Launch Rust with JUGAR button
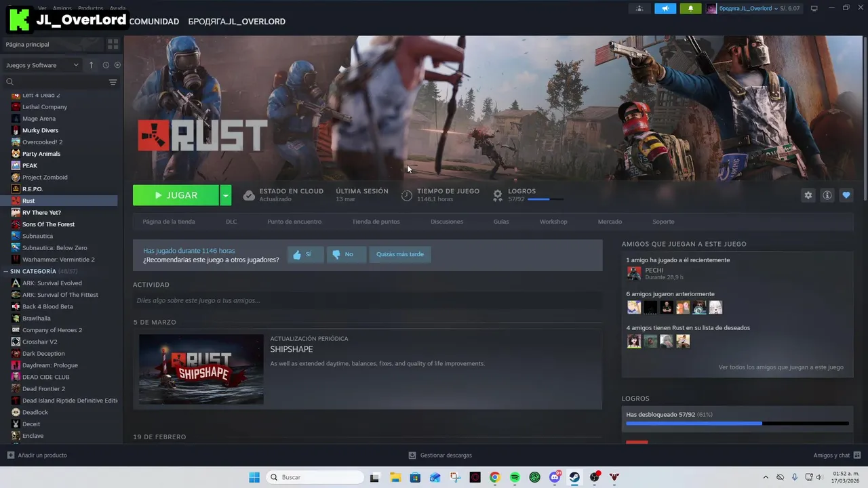 176,195
